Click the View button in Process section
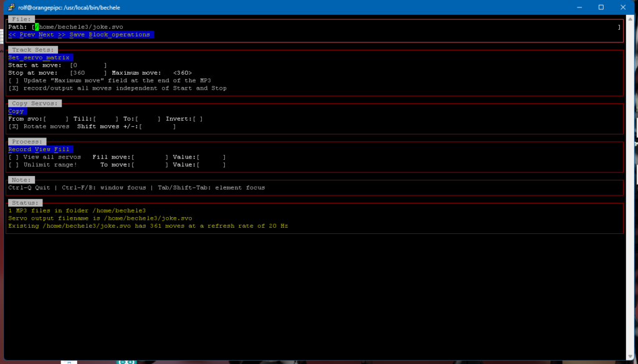Screen dimensions: 638x364 43,149
